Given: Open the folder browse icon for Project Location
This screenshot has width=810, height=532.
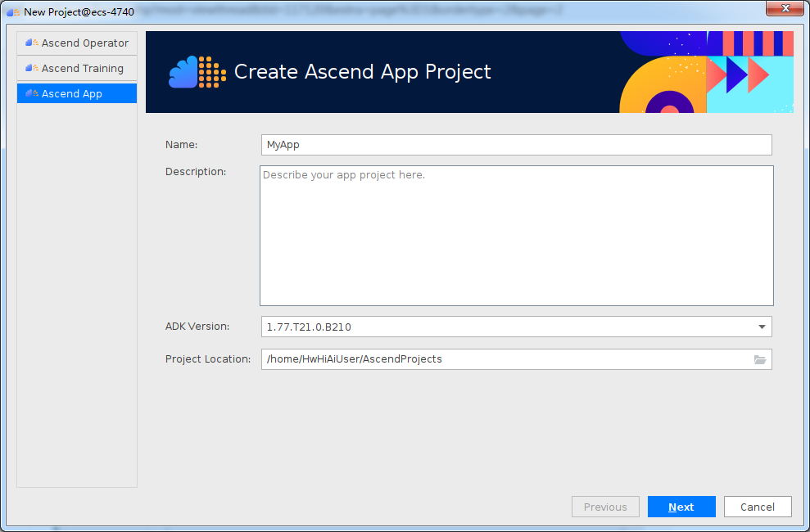Looking at the screenshot, I should tap(760, 359).
